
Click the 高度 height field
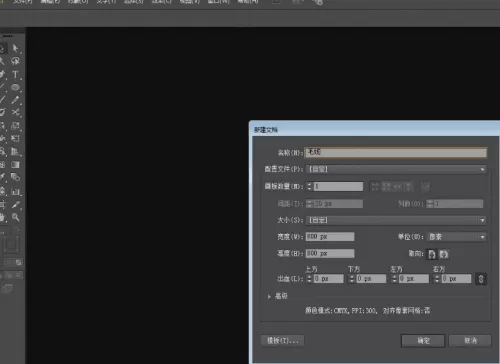pyautogui.click(x=330, y=253)
